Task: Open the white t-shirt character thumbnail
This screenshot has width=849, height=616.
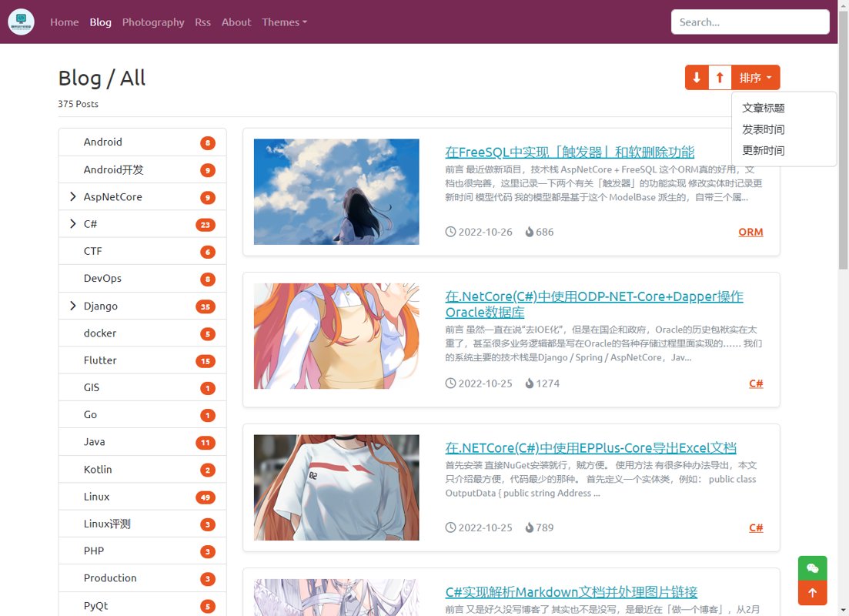Action: [336, 487]
